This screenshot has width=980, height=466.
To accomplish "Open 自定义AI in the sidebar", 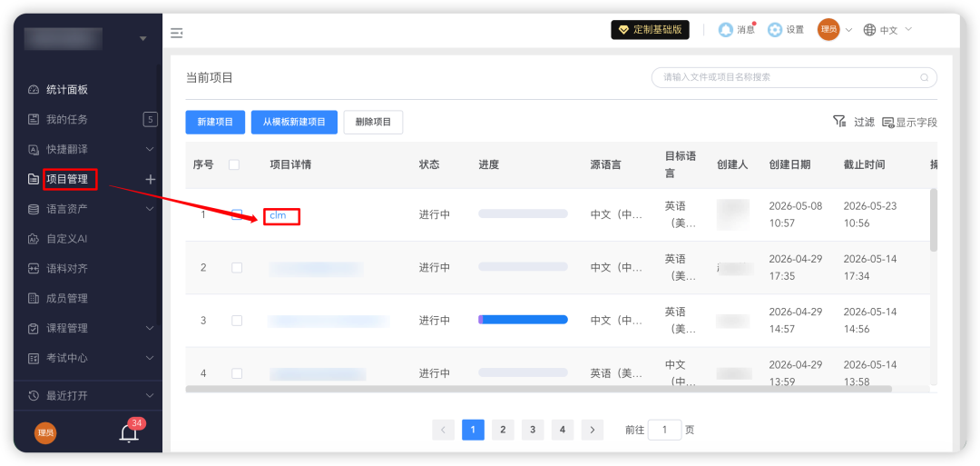I will (66, 238).
